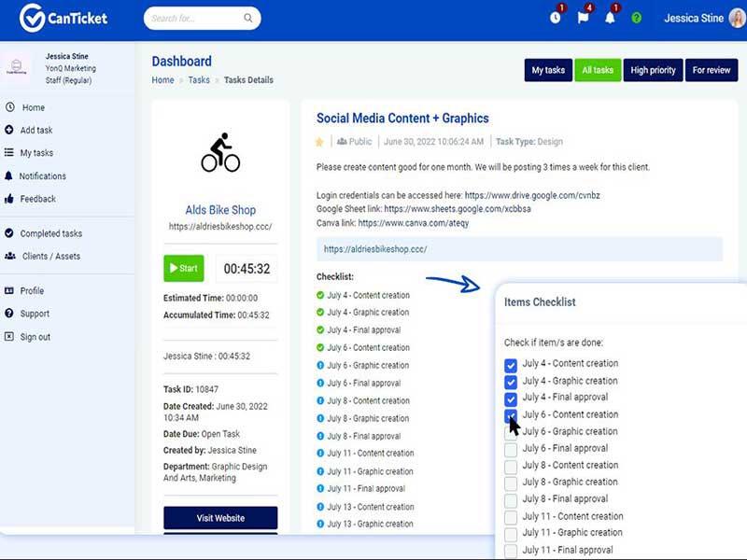
Task: Toggle the star favorite on task
Action: coord(319,142)
